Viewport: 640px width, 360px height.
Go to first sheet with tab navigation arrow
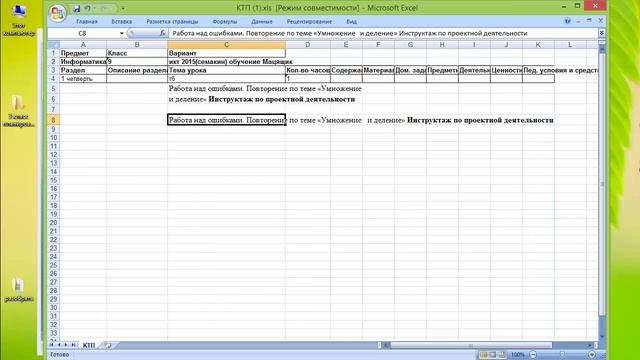pos(52,345)
